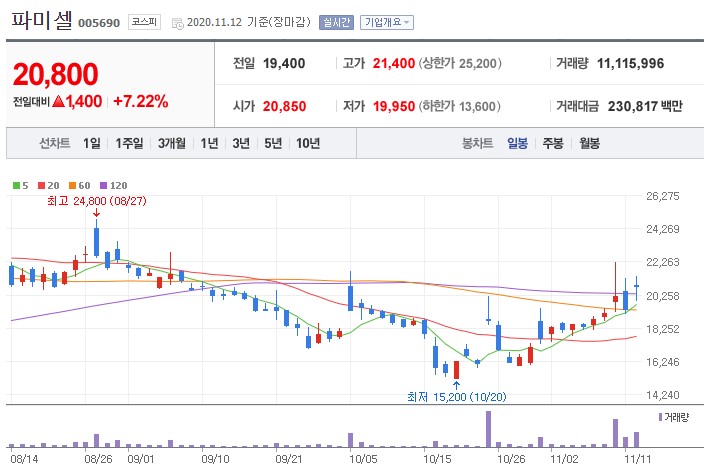The image size is (704, 471).
Task: Click the 20,258 price axis label
Action: click(x=663, y=296)
